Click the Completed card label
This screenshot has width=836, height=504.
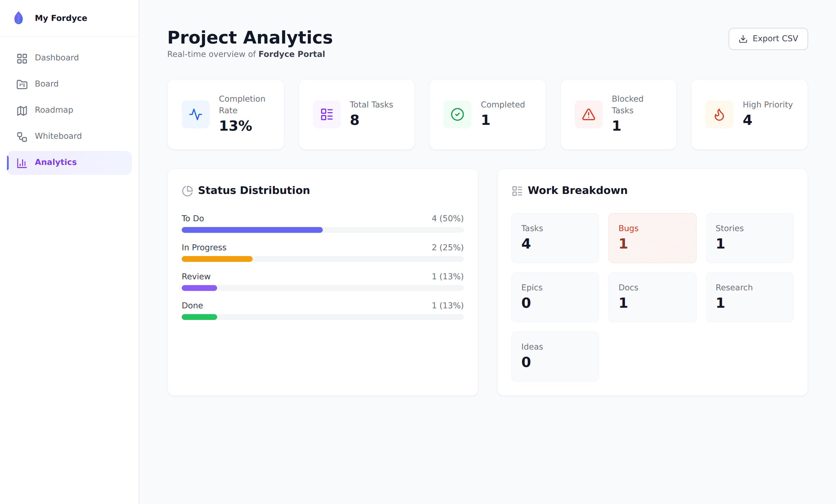pyautogui.click(x=503, y=105)
